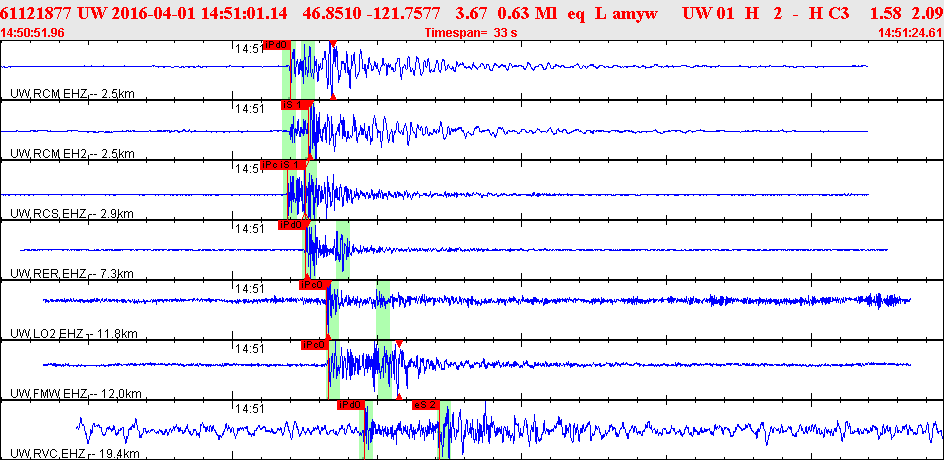Select the iPc pick flag on RCS EHZ
Viewport: 944px width, 460px height.
[270, 164]
